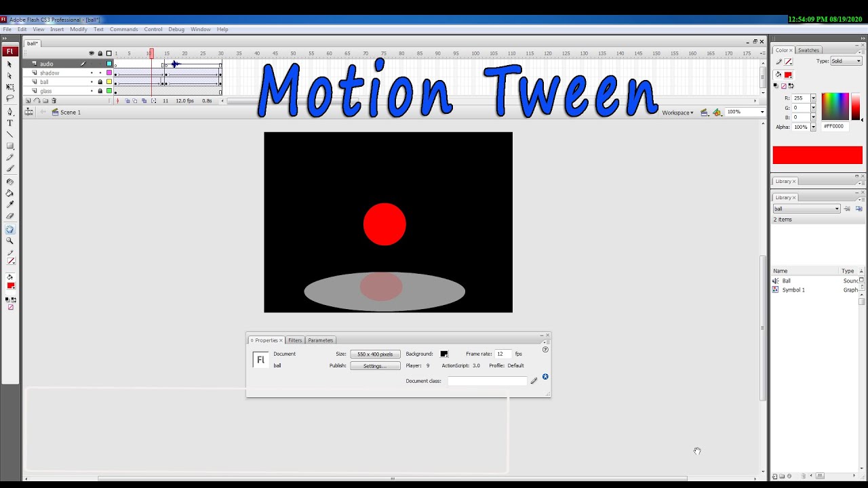Image resolution: width=868 pixels, height=488 pixels.
Task: Toggle outline view for shadow layer
Action: point(109,73)
